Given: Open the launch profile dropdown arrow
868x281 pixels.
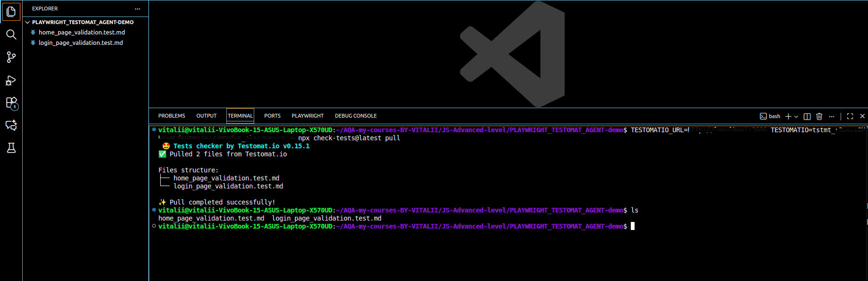Looking at the screenshot, I should tap(796, 116).
